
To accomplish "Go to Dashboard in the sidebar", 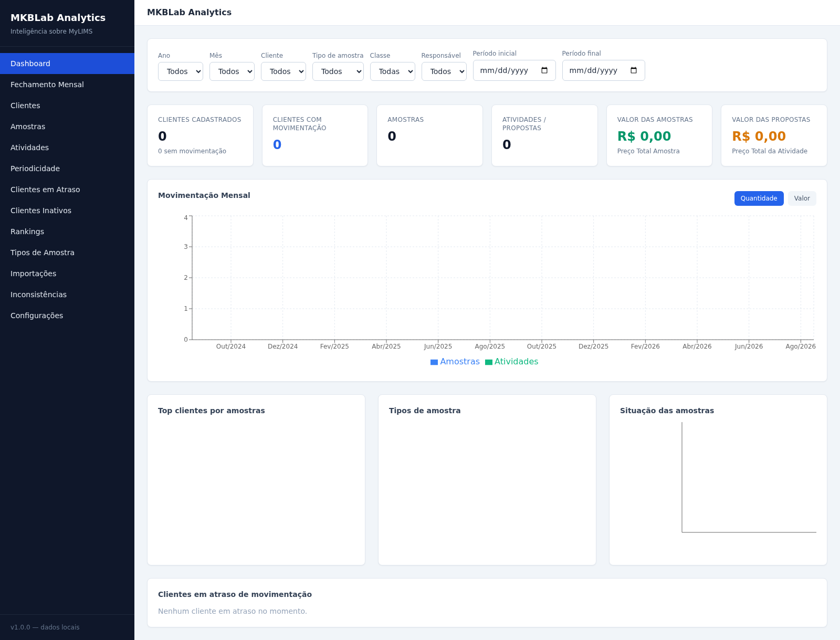I will coord(67,64).
